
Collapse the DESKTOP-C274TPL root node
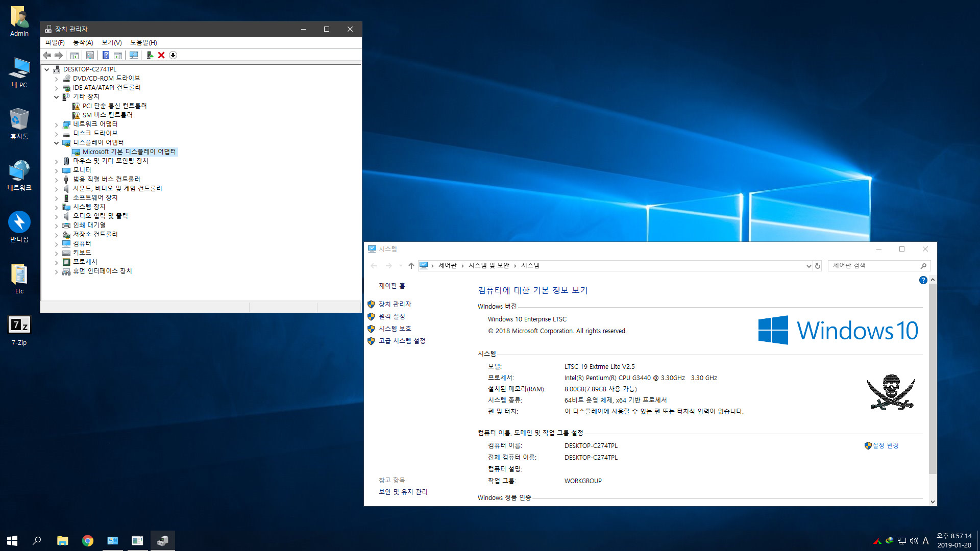(46, 69)
